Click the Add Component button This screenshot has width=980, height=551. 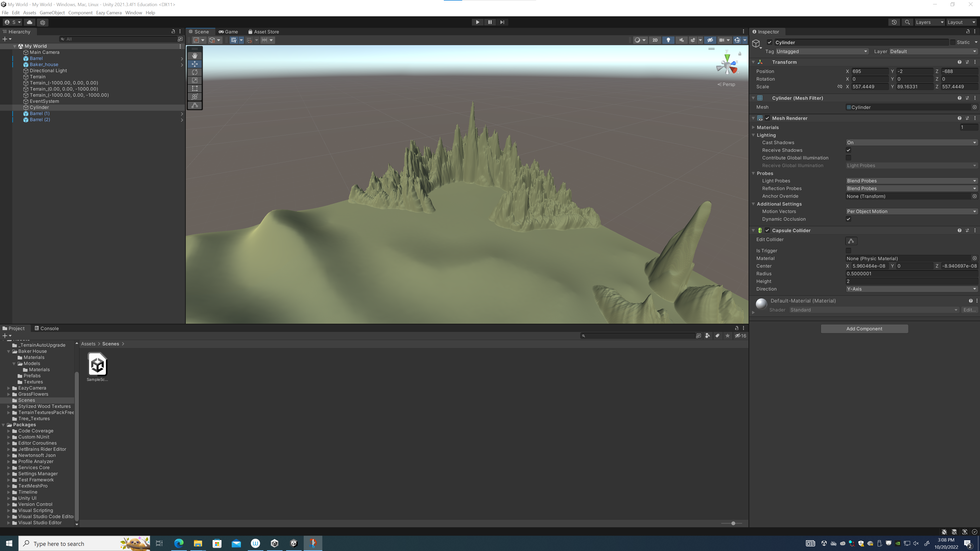(x=864, y=329)
